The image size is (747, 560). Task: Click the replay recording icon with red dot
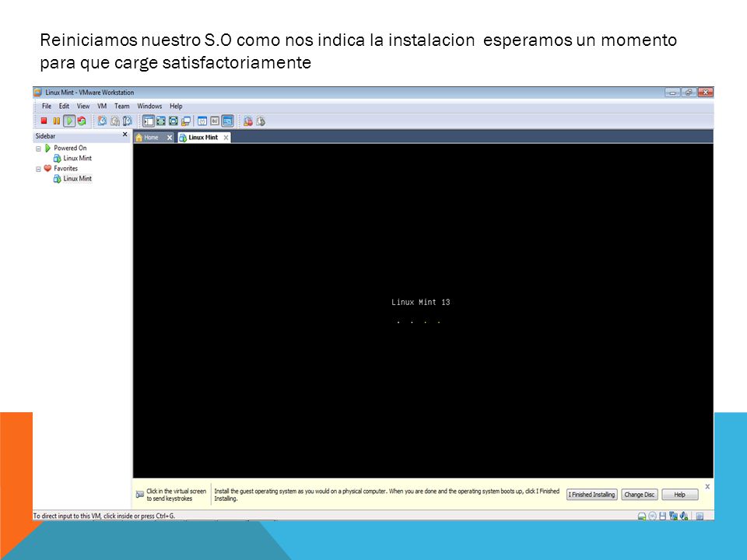tap(247, 121)
